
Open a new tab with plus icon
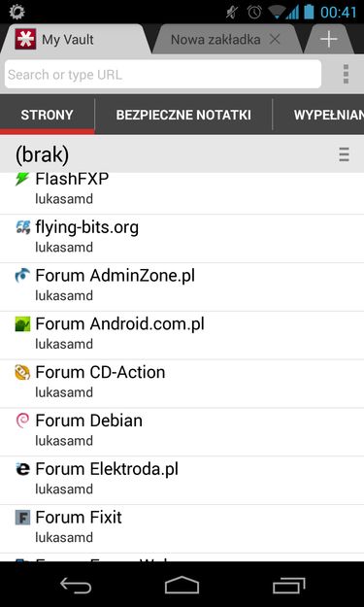329,39
